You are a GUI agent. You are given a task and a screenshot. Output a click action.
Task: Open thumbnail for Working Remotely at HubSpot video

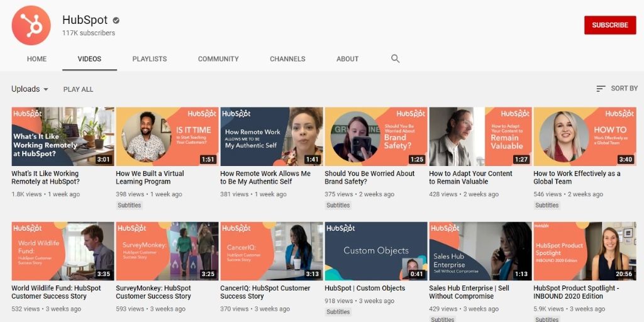63,136
